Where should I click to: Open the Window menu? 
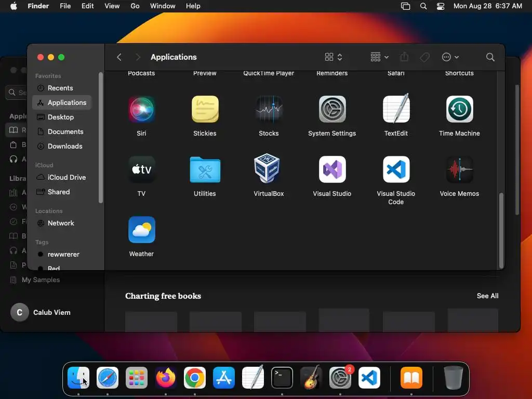(163, 6)
